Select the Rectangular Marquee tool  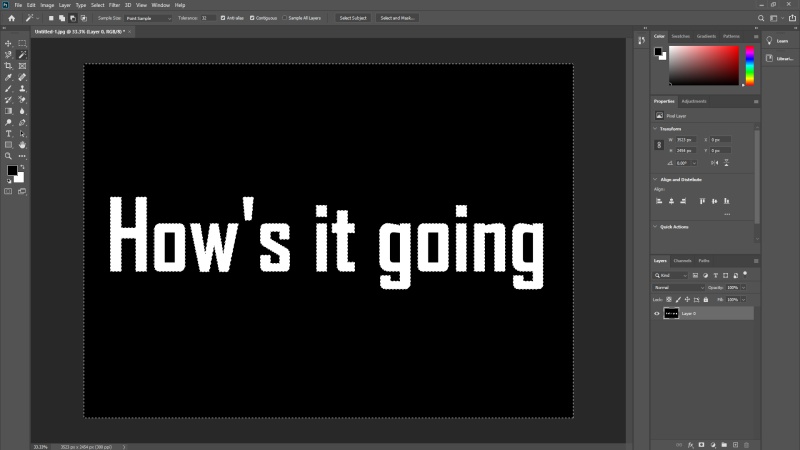point(22,43)
